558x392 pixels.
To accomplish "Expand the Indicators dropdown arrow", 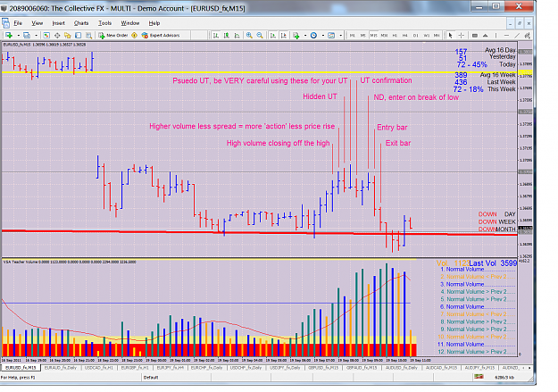I will [x=305, y=35].
